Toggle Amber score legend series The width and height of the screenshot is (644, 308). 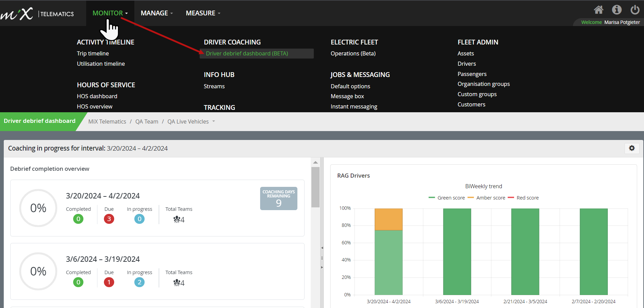point(486,198)
